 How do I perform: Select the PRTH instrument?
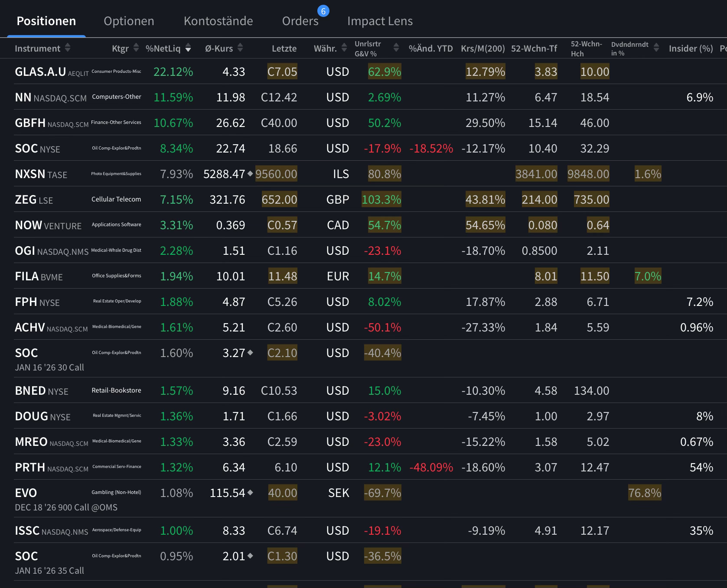point(52,468)
